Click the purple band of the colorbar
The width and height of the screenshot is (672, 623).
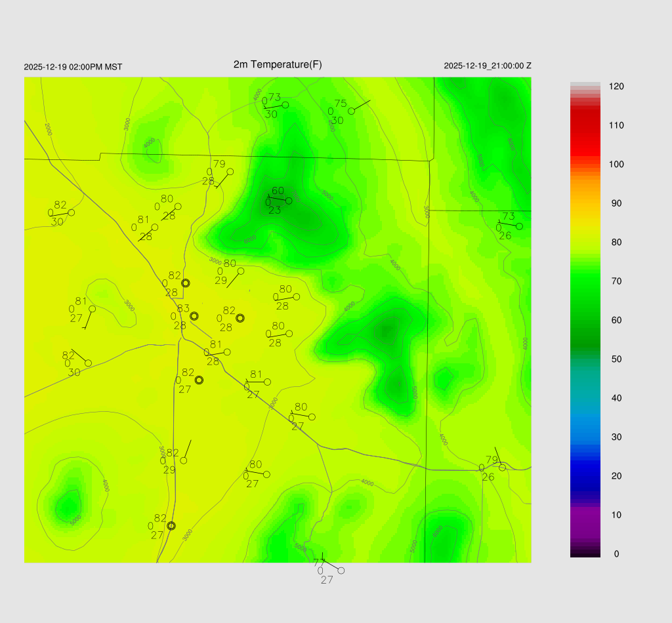click(x=585, y=521)
